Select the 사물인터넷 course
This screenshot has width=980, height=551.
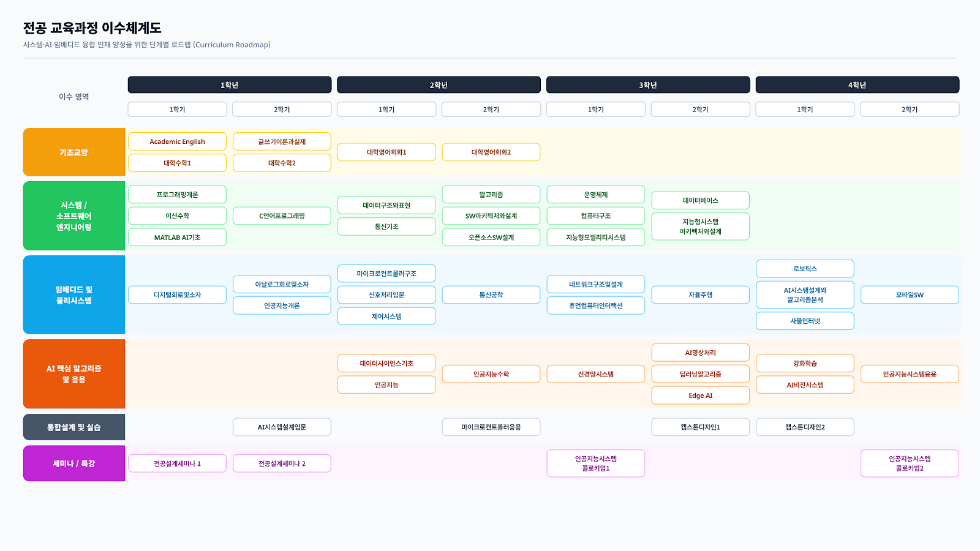pyautogui.click(x=805, y=321)
